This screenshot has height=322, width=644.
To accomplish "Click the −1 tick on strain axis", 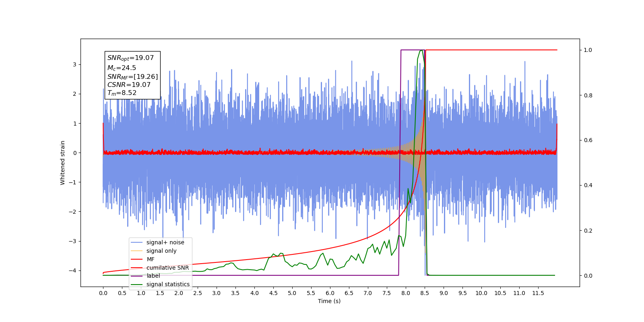I will click(72, 182).
